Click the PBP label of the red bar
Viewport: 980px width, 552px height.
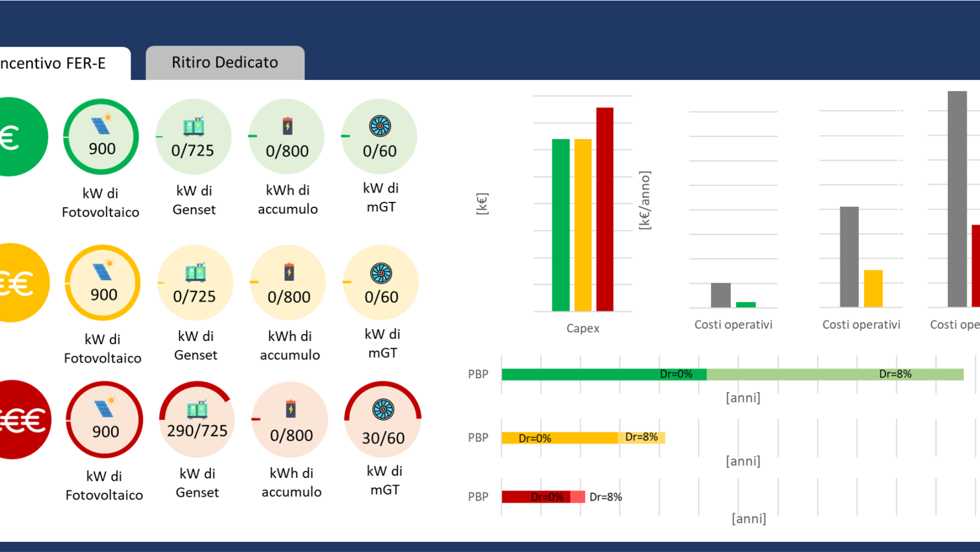coord(478,497)
